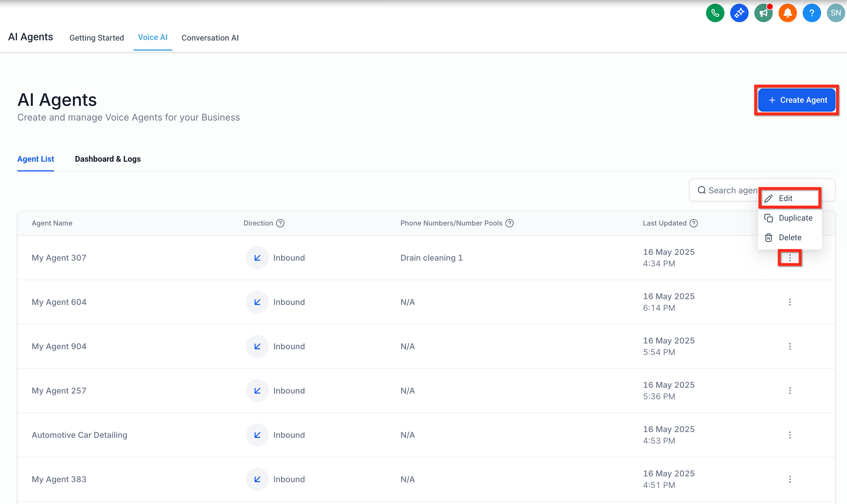Image resolution: width=847 pixels, height=504 pixels.
Task: Open the blue AI sparkle assistant icon
Action: coord(739,13)
